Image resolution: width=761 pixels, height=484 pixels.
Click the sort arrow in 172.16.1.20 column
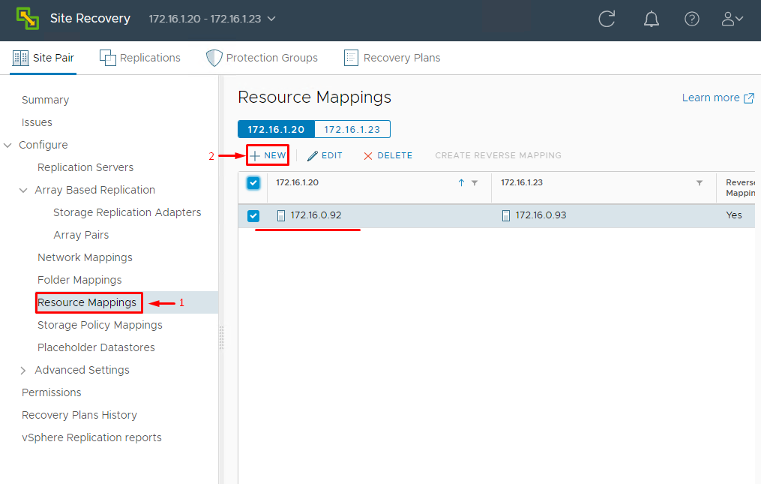(461, 183)
